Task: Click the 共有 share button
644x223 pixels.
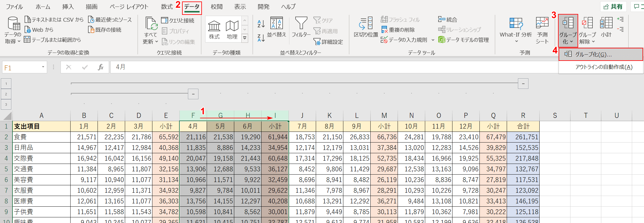Action: [x=613, y=7]
